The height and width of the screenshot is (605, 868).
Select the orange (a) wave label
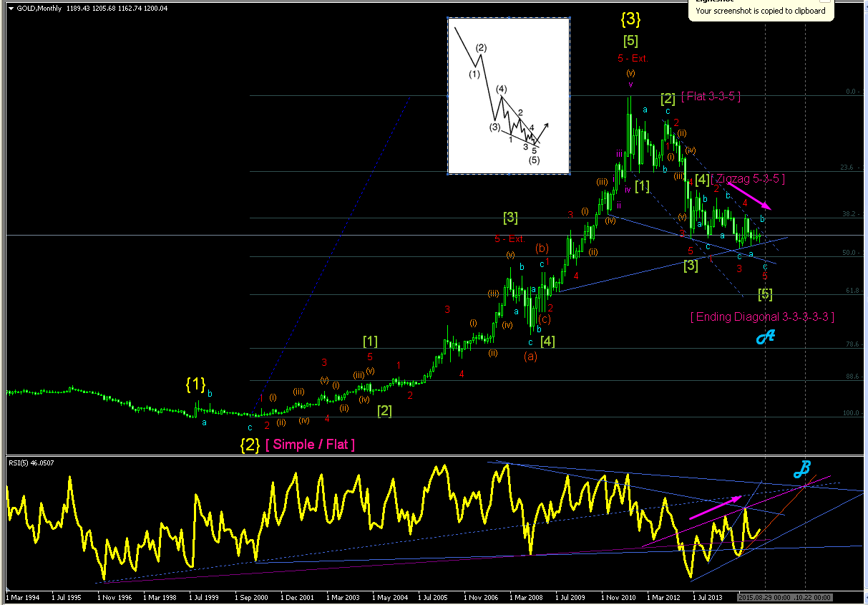click(530, 355)
